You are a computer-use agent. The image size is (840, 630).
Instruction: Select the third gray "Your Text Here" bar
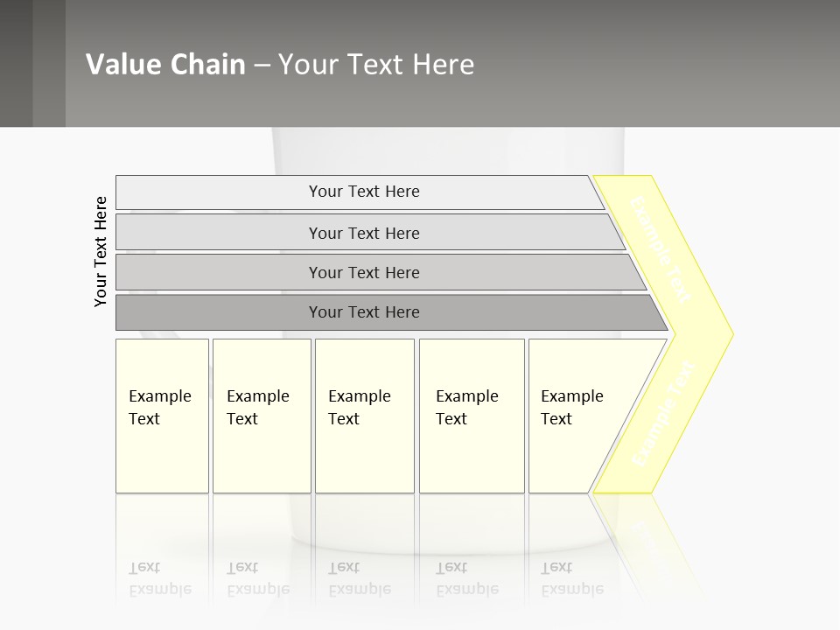point(364,272)
